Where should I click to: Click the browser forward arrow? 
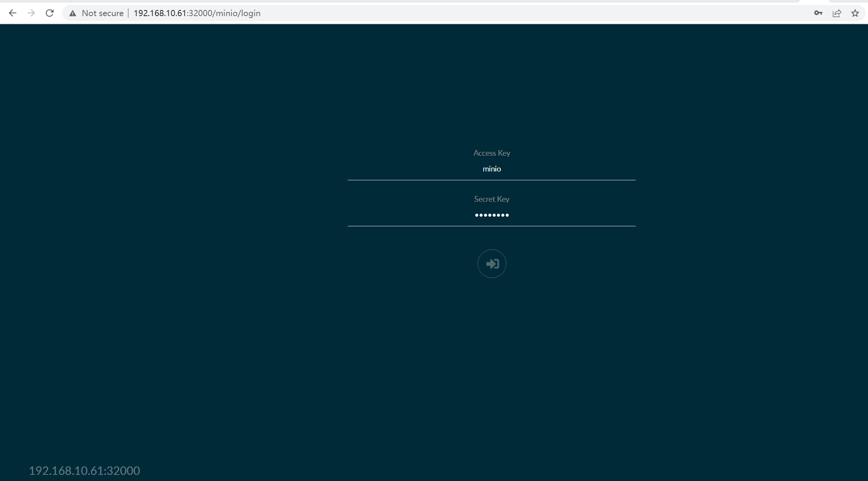coord(31,13)
